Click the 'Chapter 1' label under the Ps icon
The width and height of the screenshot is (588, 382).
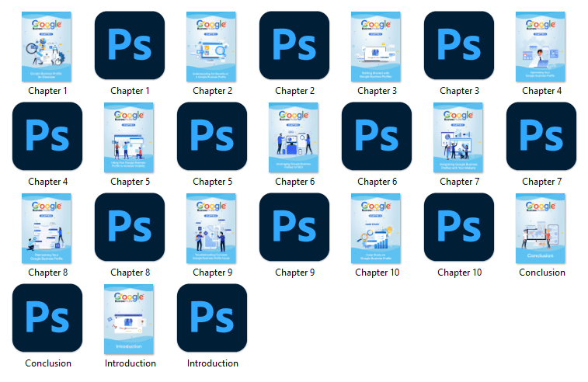pos(130,91)
